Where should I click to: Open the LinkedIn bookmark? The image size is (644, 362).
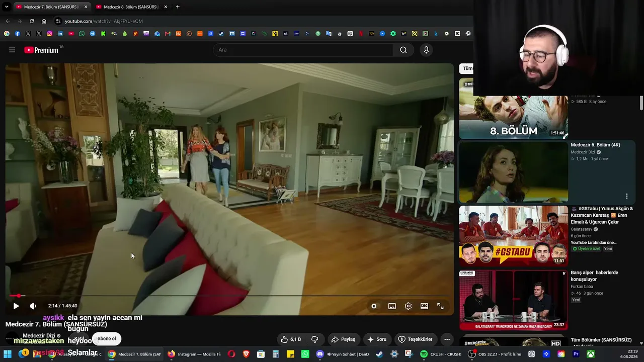tap(60, 34)
